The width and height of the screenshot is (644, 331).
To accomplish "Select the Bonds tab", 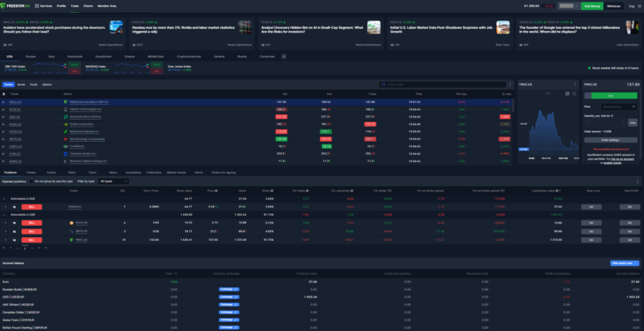I will point(21,85).
